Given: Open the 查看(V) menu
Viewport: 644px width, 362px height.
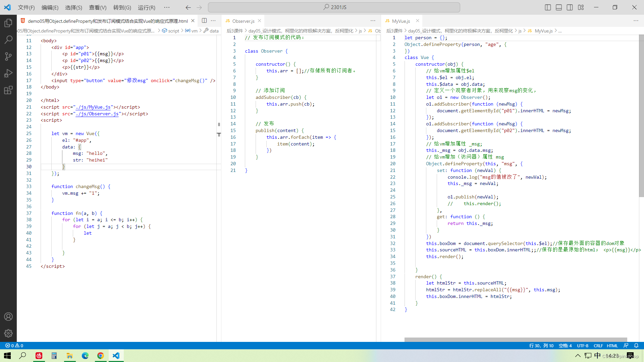Looking at the screenshot, I should pyautogui.click(x=98, y=7).
